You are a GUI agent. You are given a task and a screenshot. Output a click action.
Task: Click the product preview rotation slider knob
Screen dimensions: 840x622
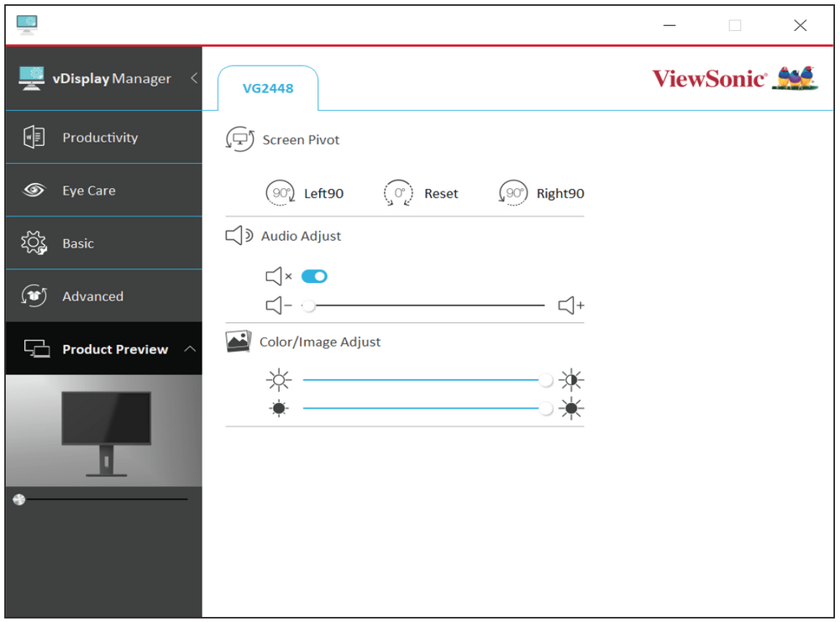click(x=19, y=499)
